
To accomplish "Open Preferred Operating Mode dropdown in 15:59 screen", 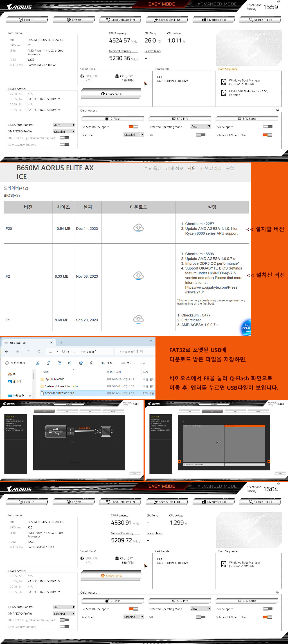I will point(201,126).
